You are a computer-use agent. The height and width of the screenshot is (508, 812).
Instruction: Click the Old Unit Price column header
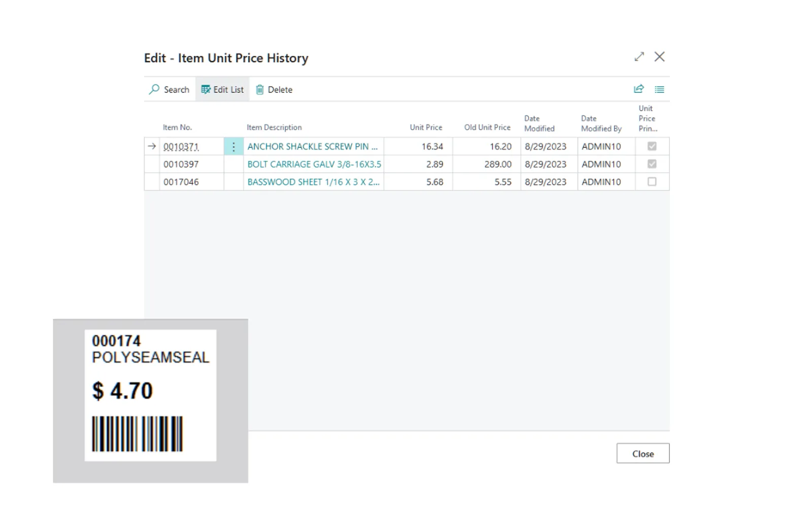tap(487, 128)
